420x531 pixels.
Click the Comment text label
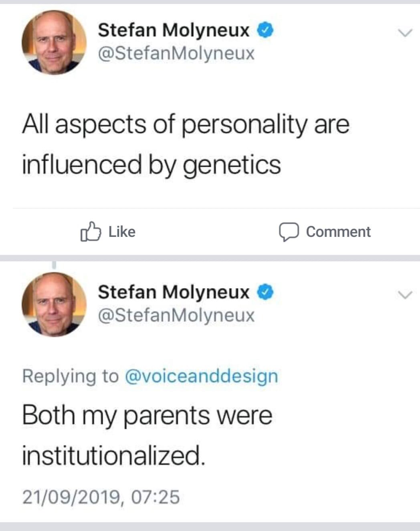coord(338,232)
